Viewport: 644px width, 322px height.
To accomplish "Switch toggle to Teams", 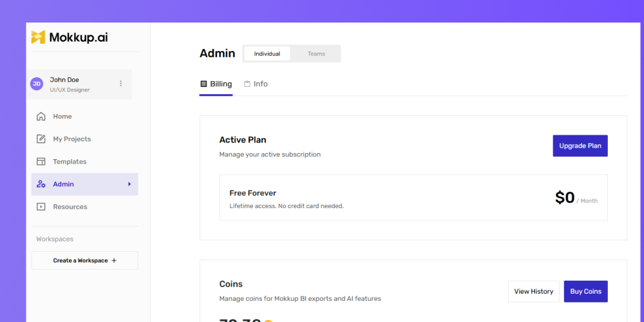I will coord(316,54).
